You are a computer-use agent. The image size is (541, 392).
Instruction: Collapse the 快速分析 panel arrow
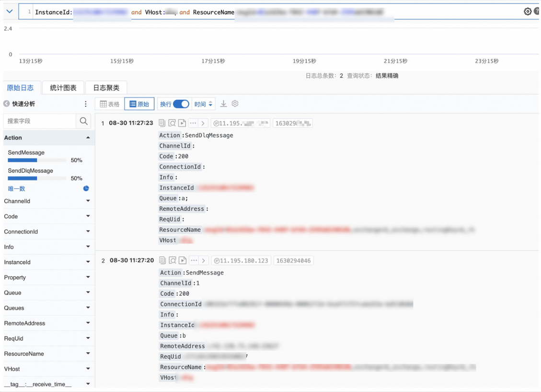pyautogui.click(x=7, y=104)
